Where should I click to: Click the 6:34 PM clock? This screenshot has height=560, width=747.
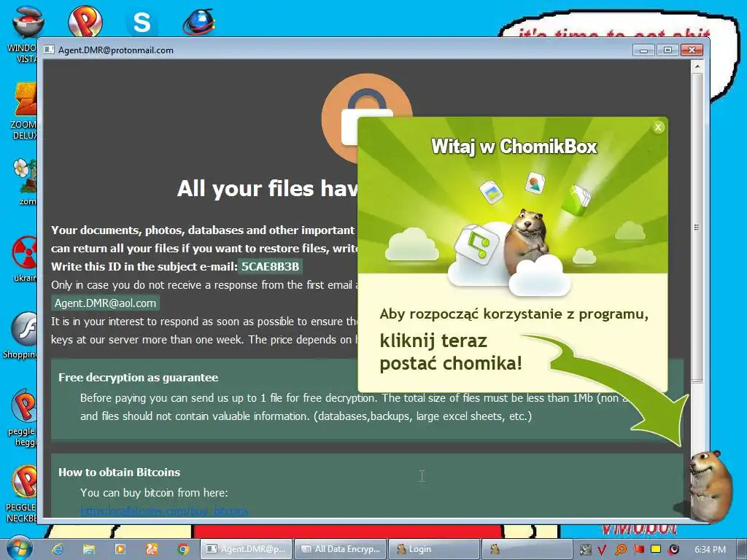(x=710, y=550)
